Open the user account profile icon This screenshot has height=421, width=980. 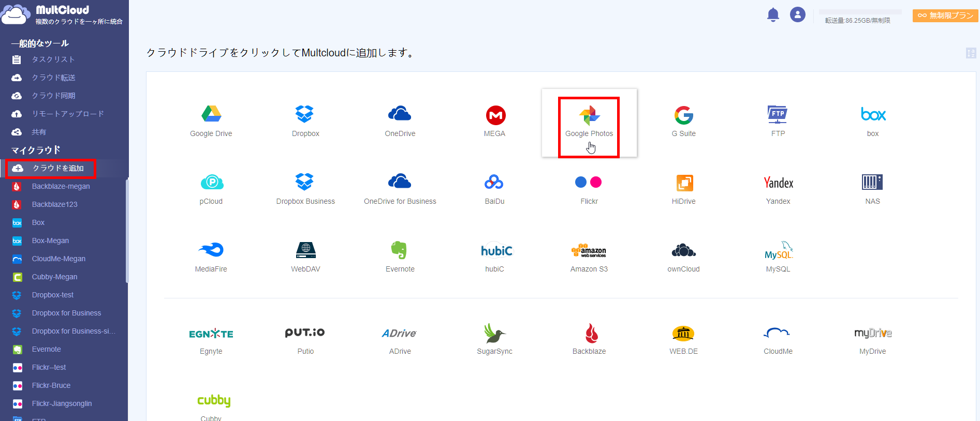[x=798, y=14]
